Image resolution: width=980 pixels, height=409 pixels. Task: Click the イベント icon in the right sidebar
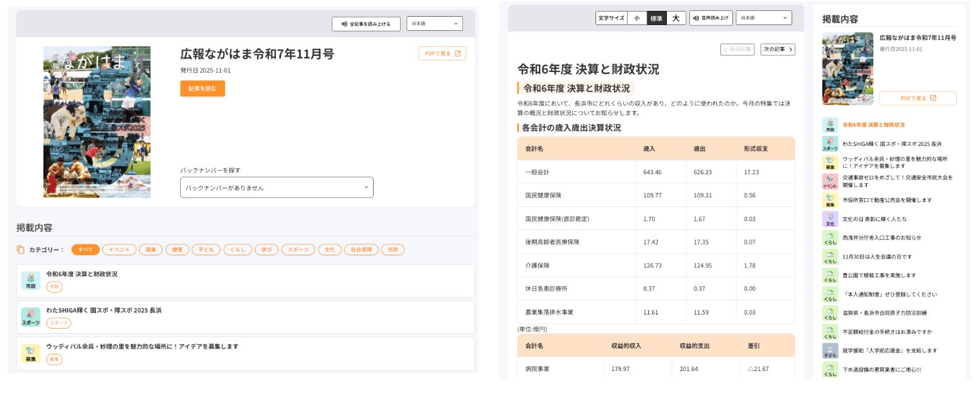click(x=830, y=181)
